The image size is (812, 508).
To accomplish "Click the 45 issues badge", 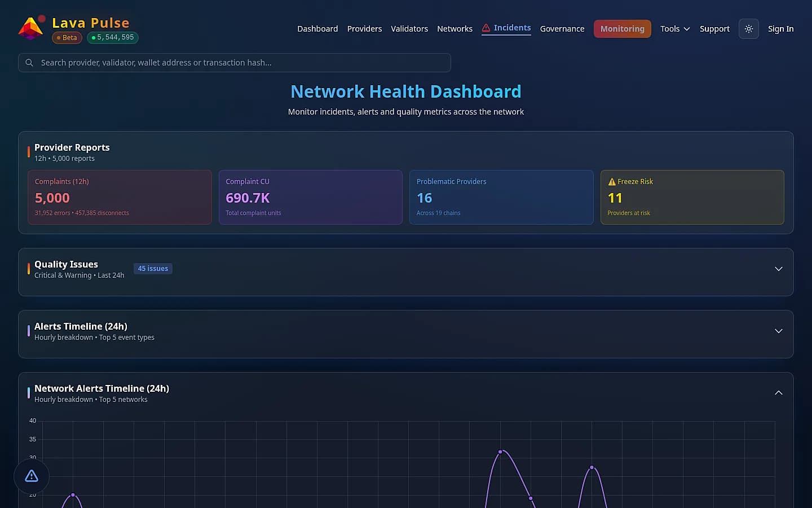I will click(153, 269).
